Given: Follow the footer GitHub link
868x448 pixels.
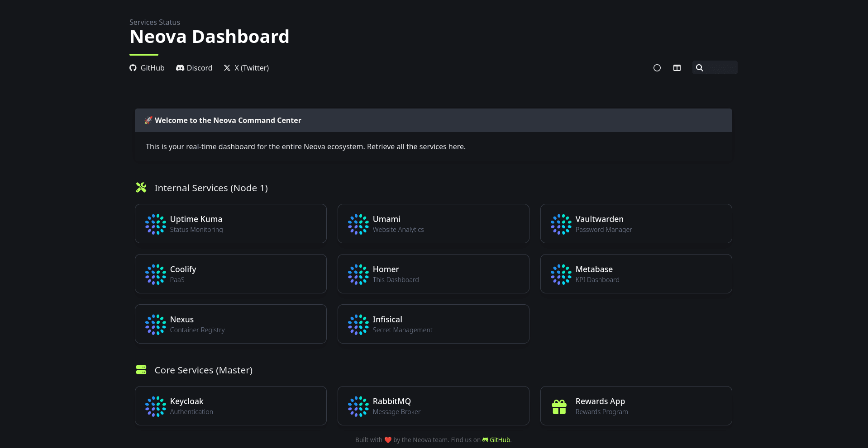Looking at the screenshot, I should pos(499,440).
